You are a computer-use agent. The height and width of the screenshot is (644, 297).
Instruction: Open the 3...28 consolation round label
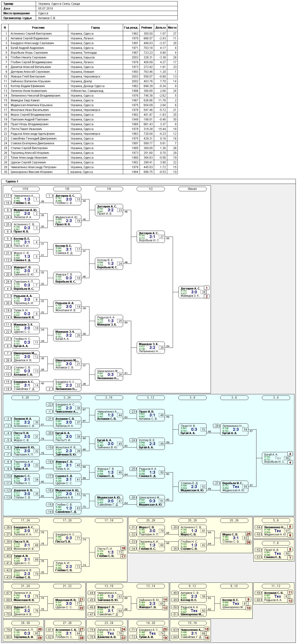click(25, 398)
